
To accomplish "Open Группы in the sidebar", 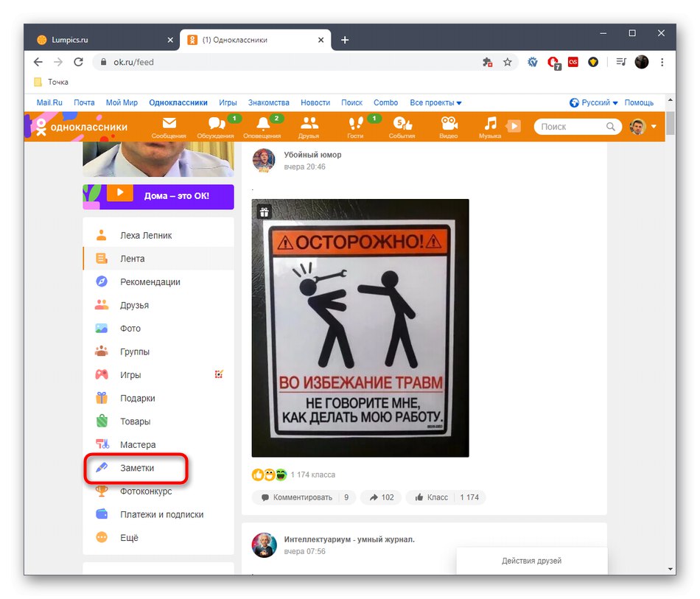I will [x=158, y=351].
